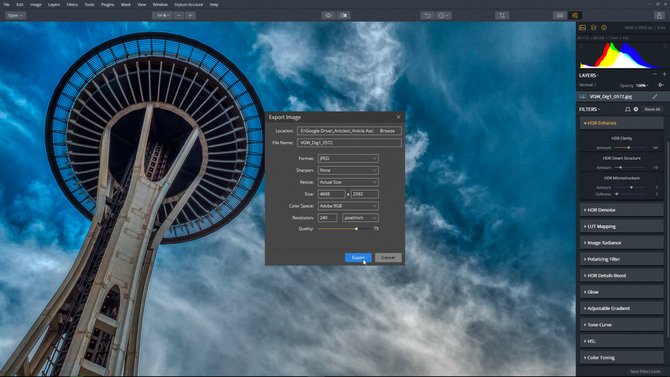Open the pixel/inch units dropdown
The height and width of the screenshot is (377, 670).
(360, 218)
